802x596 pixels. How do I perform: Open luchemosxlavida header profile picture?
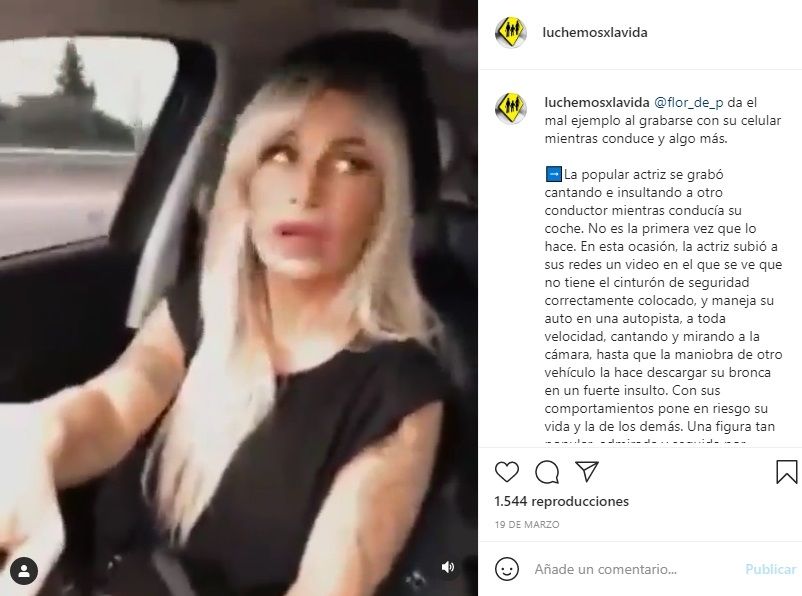click(510, 32)
